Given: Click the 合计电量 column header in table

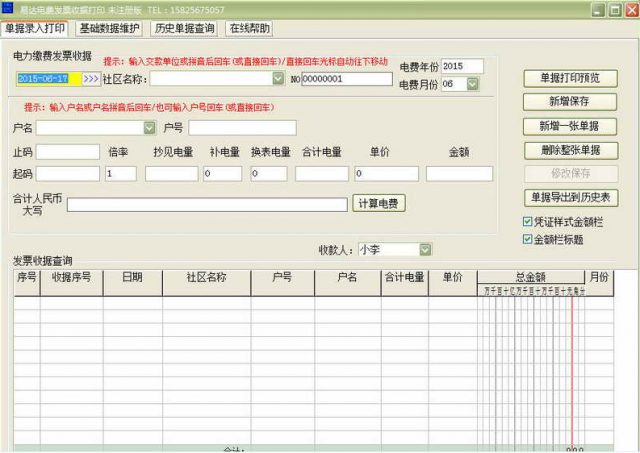Looking at the screenshot, I should tap(404, 282).
